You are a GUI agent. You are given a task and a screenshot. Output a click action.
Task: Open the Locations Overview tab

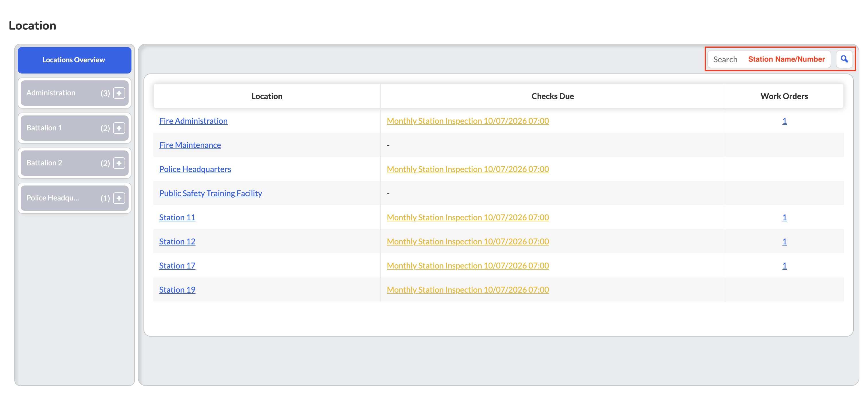coord(74,60)
